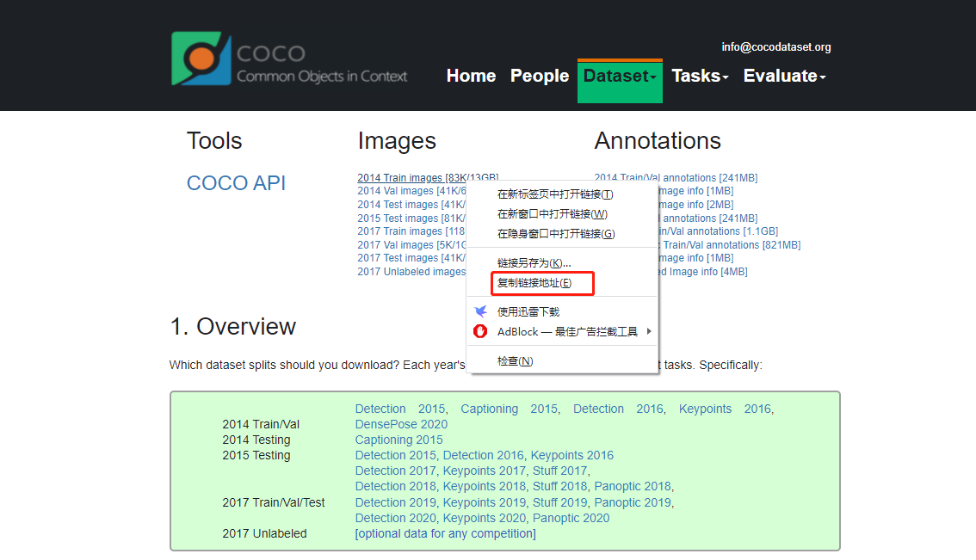
Task: Open the COCO API link
Action: click(x=236, y=182)
